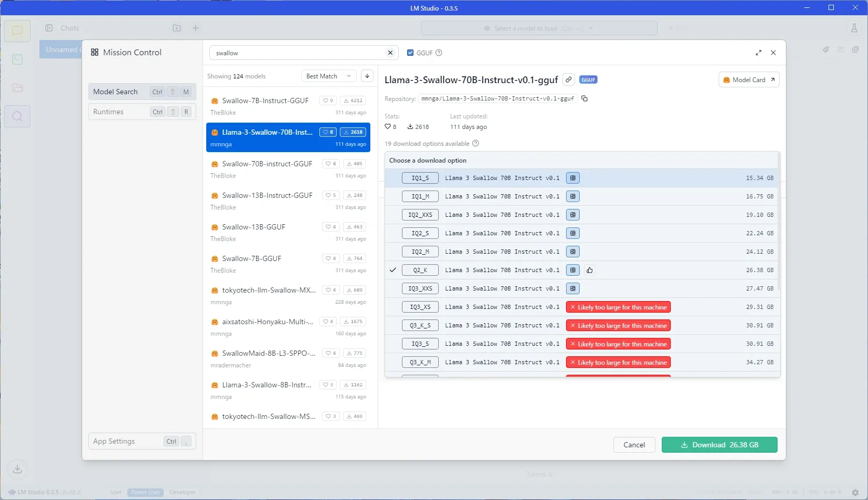Reverse the model list sort direction
The height and width of the screenshot is (500, 868).
tap(367, 76)
